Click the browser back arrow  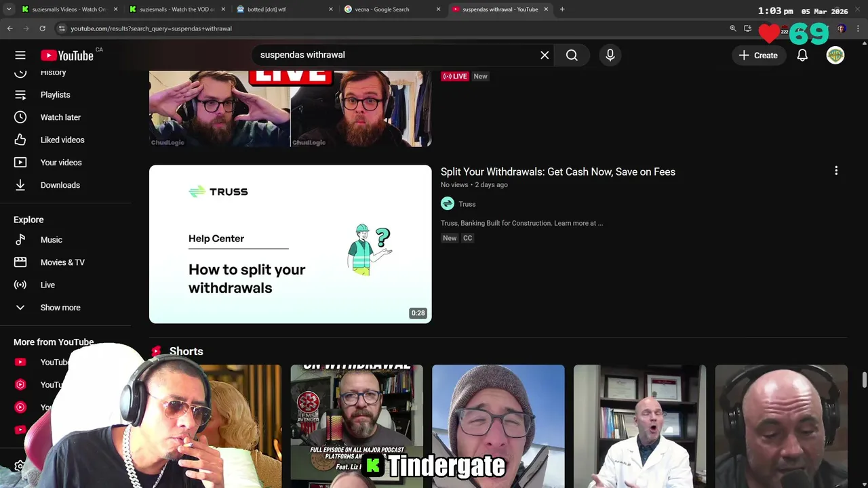click(x=9, y=28)
